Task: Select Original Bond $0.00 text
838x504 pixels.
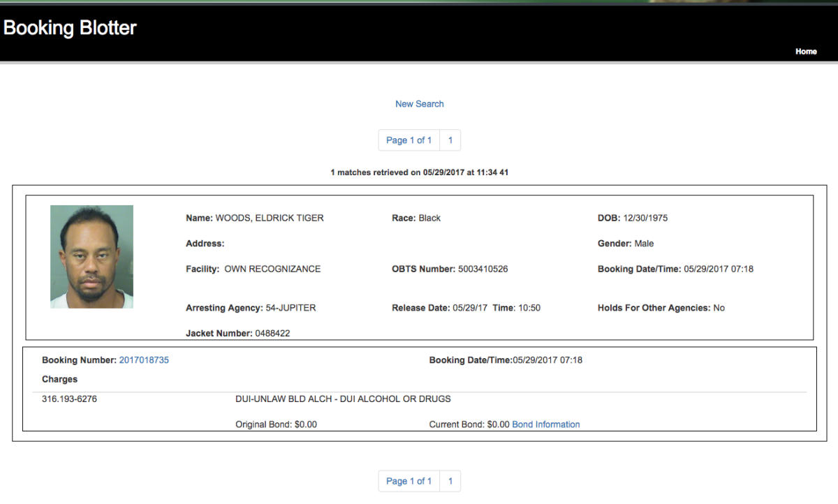Action: click(276, 424)
